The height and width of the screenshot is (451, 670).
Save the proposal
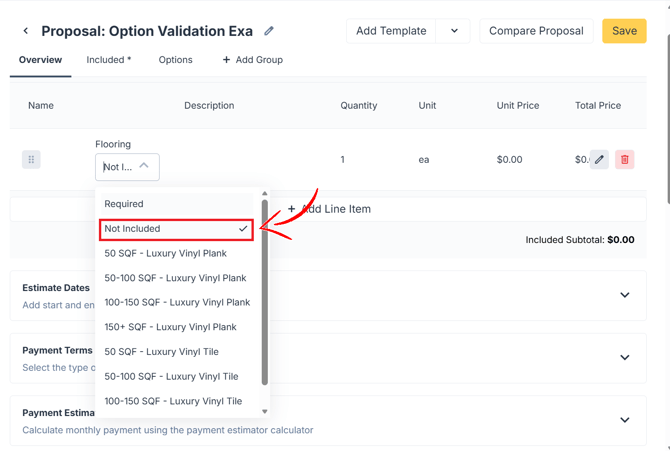624,31
